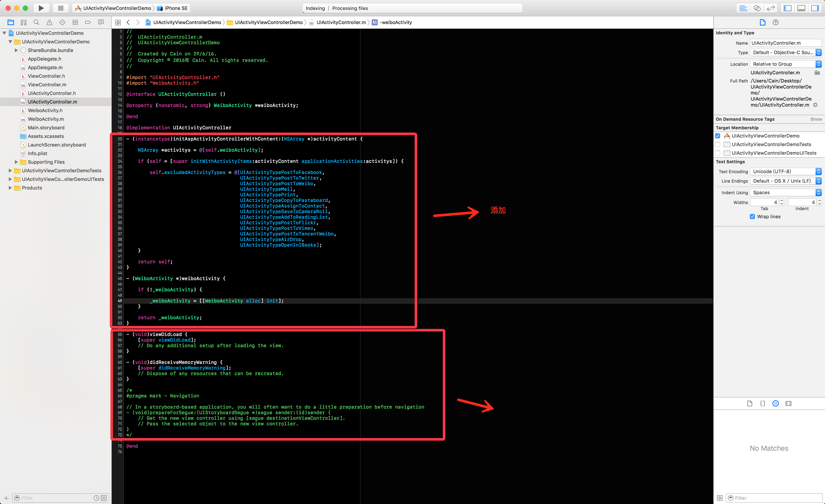Click the Stop button in toolbar
Viewport: 825px width, 504px height.
click(x=61, y=8)
